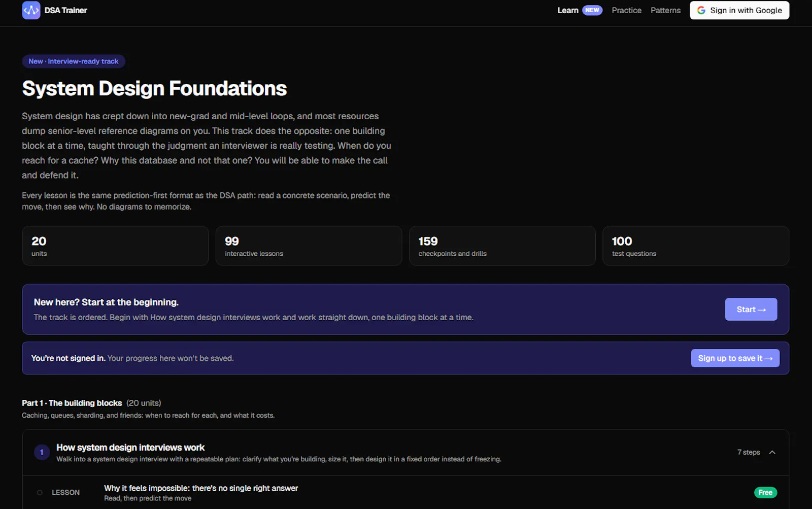The width and height of the screenshot is (812, 509).
Task: Click the Google logo in the sign-in button
Action: [701, 10]
